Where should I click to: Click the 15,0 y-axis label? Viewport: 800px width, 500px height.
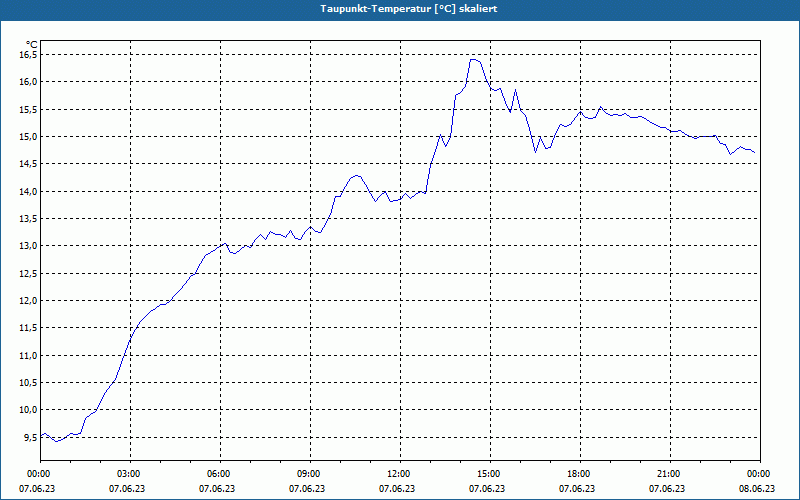29,136
